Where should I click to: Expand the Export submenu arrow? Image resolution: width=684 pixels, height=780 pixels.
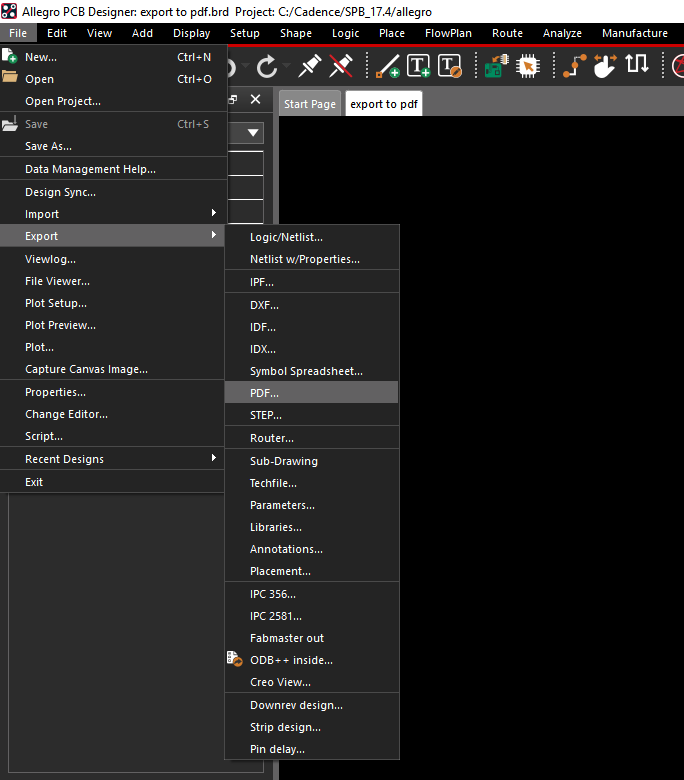click(213, 234)
